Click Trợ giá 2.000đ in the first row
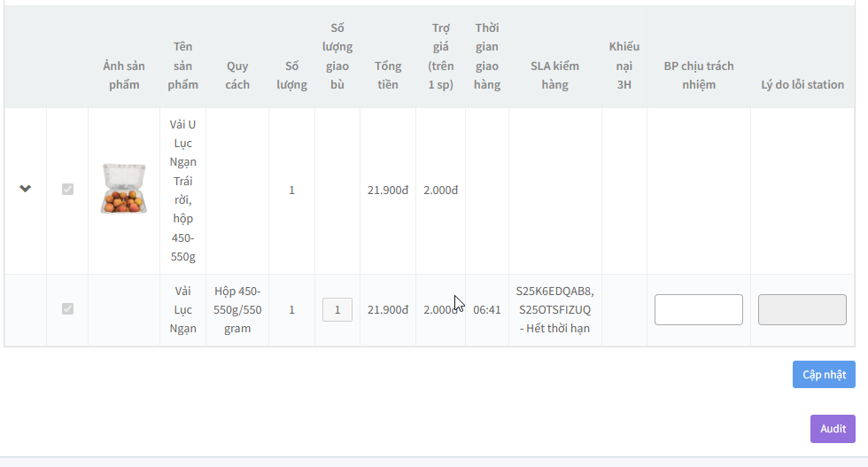Screen dimensions: 868x467 point(441,190)
